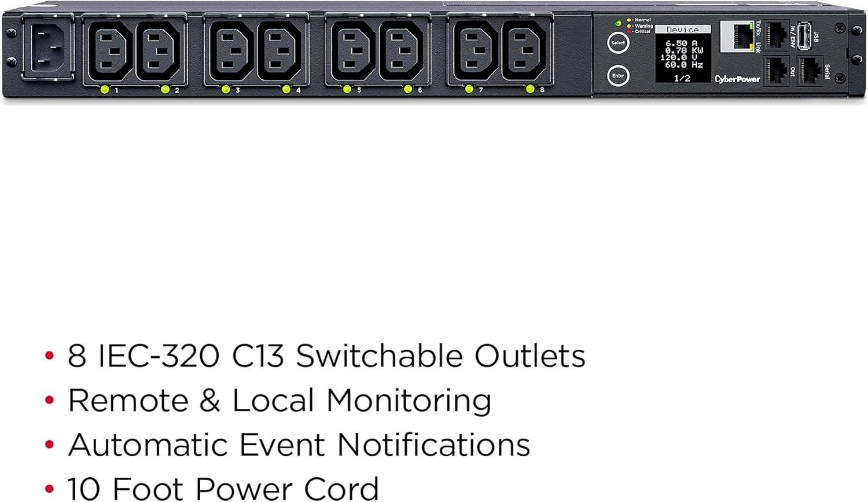868x502 pixels.
Task: Click the In/ENV jack
Action: click(777, 35)
